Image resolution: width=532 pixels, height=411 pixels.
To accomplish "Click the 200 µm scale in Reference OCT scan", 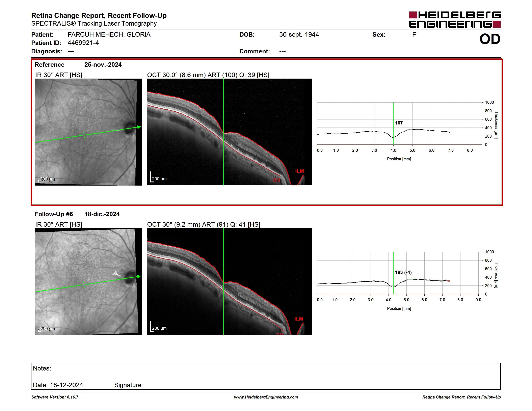I will tap(159, 177).
